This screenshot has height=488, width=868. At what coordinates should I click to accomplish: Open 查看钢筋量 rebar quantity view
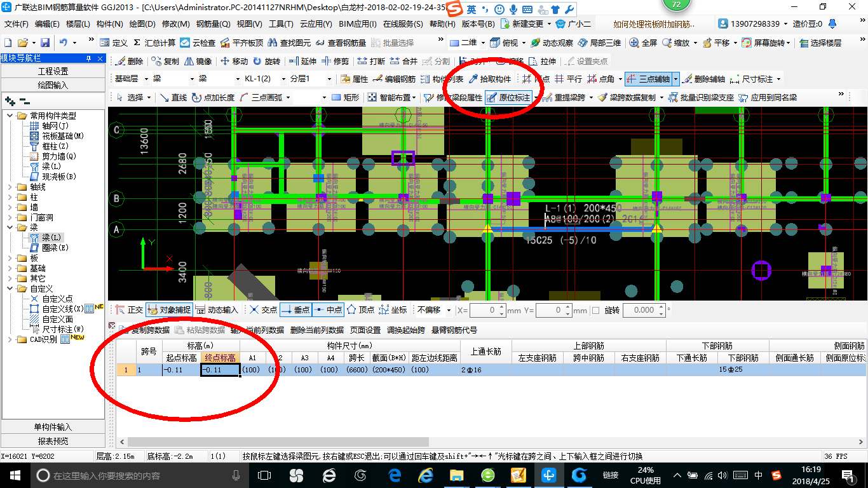pos(341,43)
